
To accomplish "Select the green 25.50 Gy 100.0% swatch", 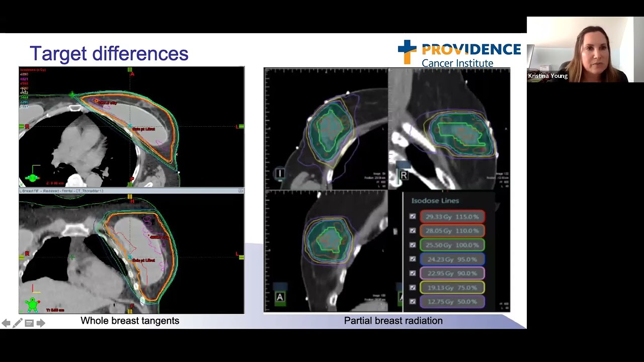I will click(452, 245).
